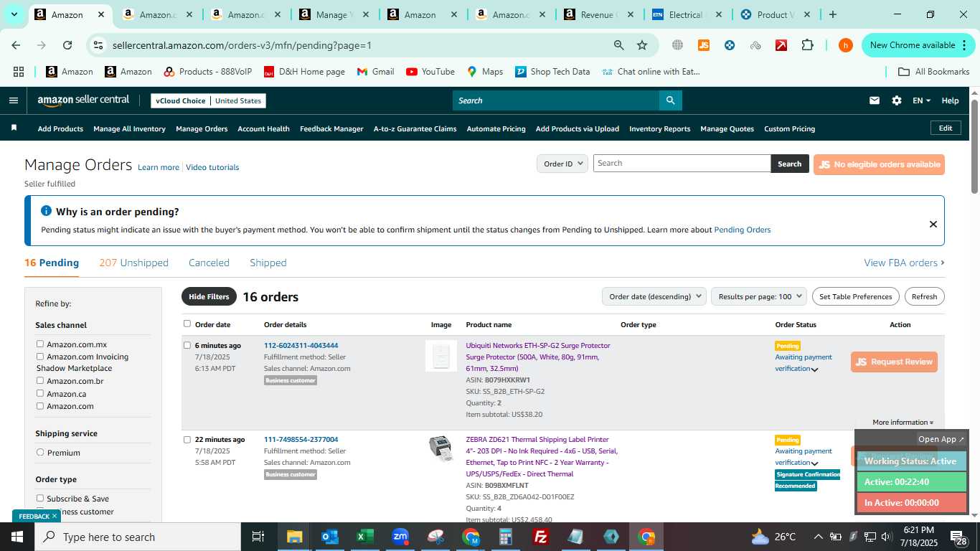Click the JS extension icon in toolbar

[704, 45]
